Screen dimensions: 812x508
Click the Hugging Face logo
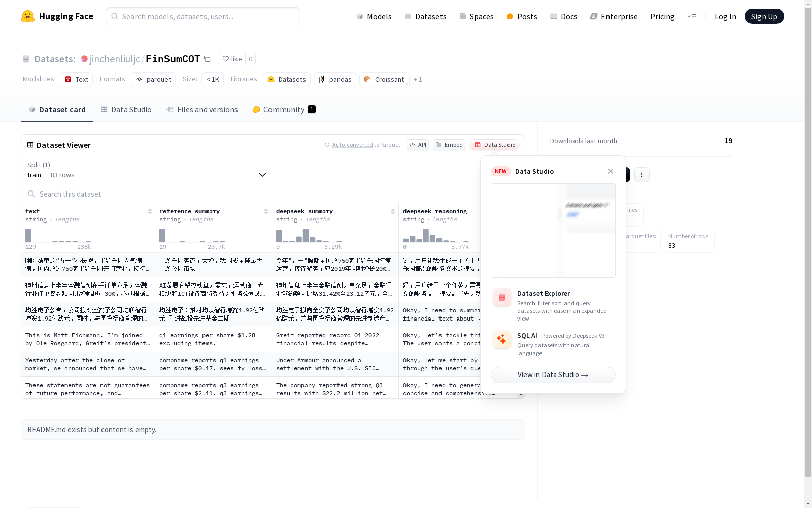click(57, 16)
